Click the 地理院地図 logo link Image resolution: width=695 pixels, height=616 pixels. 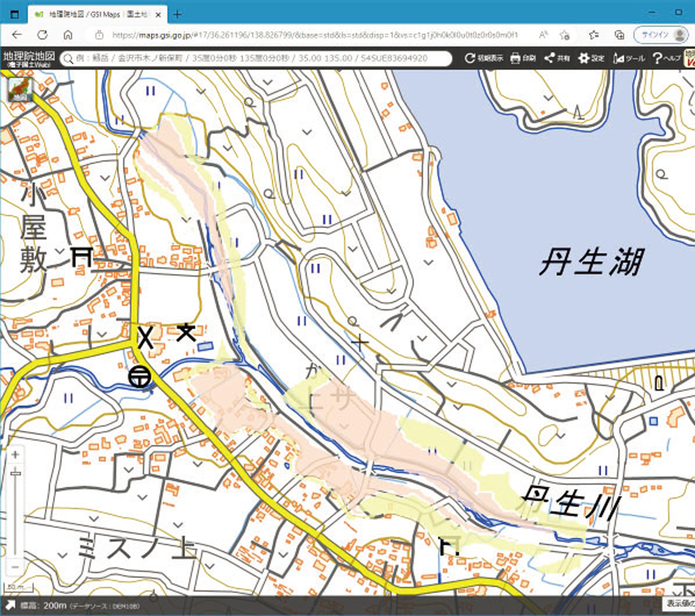28,58
